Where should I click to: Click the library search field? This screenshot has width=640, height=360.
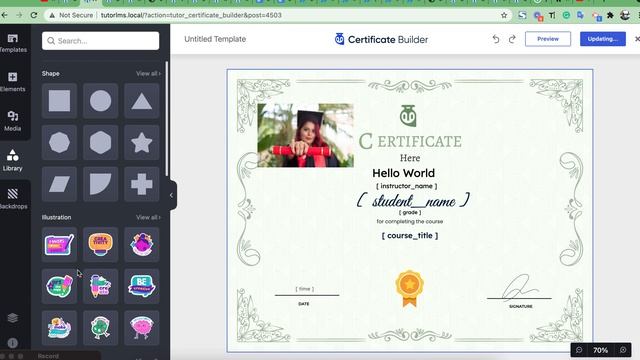100,41
